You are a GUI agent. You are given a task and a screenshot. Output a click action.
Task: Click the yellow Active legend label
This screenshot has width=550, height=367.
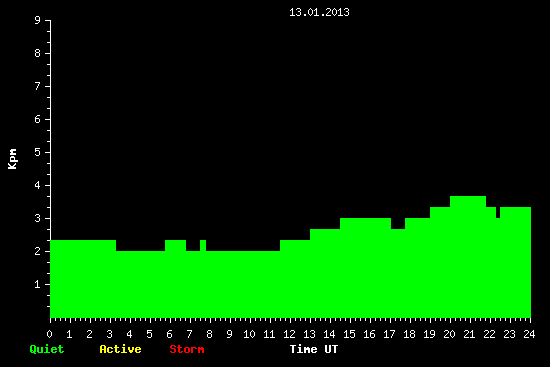coord(120,349)
